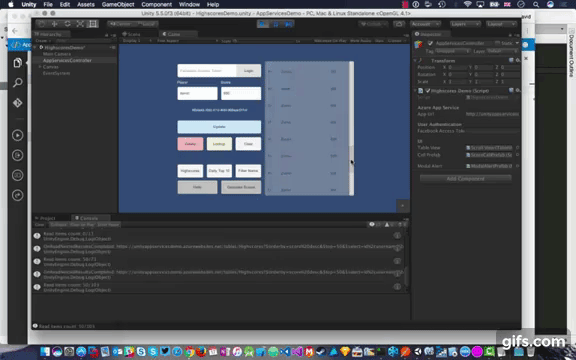The image size is (576, 360).
Task: Toggle Clear on Play in Console
Action: pyautogui.click(x=82, y=224)
